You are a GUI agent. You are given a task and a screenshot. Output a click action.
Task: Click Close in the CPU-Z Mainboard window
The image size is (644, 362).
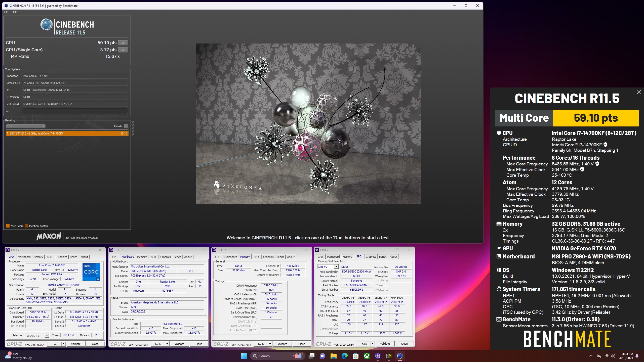tap(199, 344)
